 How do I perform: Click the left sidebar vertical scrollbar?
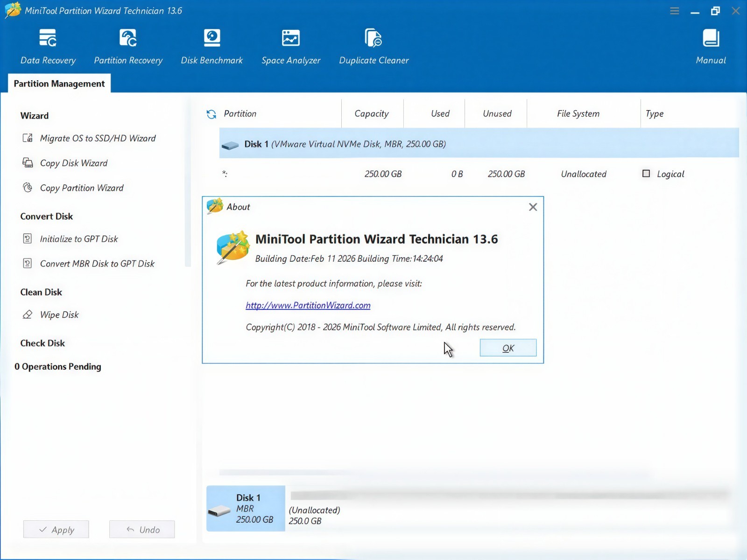tap(188, 182)
